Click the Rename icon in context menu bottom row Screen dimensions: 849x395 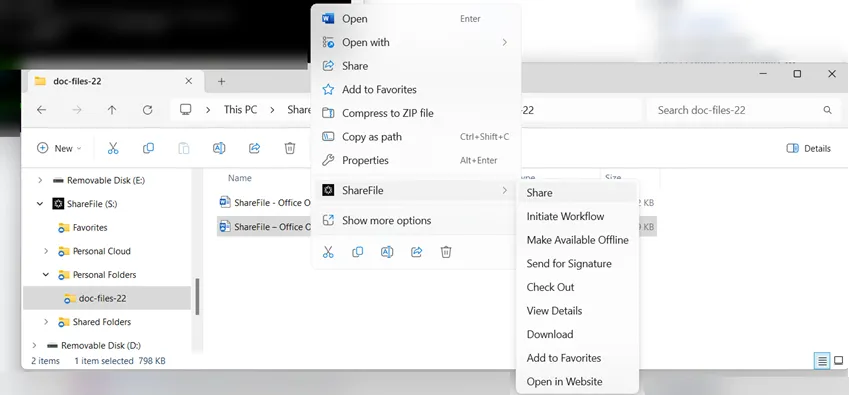pos(387,252)
